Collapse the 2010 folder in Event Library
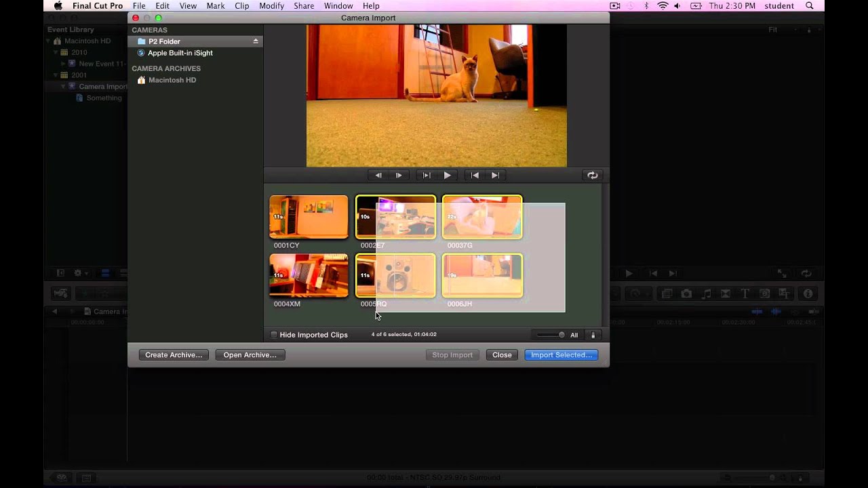 [x=56, y=52]
